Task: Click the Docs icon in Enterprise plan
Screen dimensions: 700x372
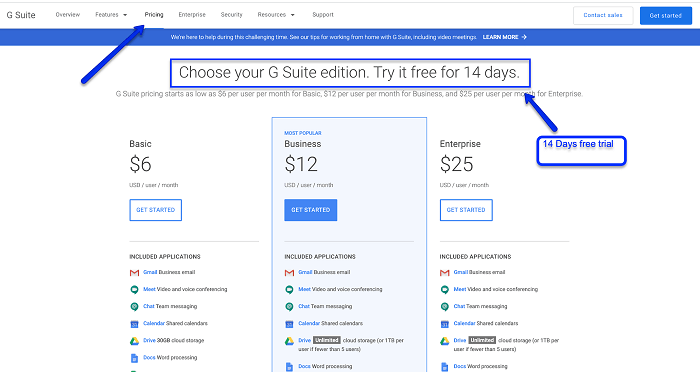Action: coord(445,367)
